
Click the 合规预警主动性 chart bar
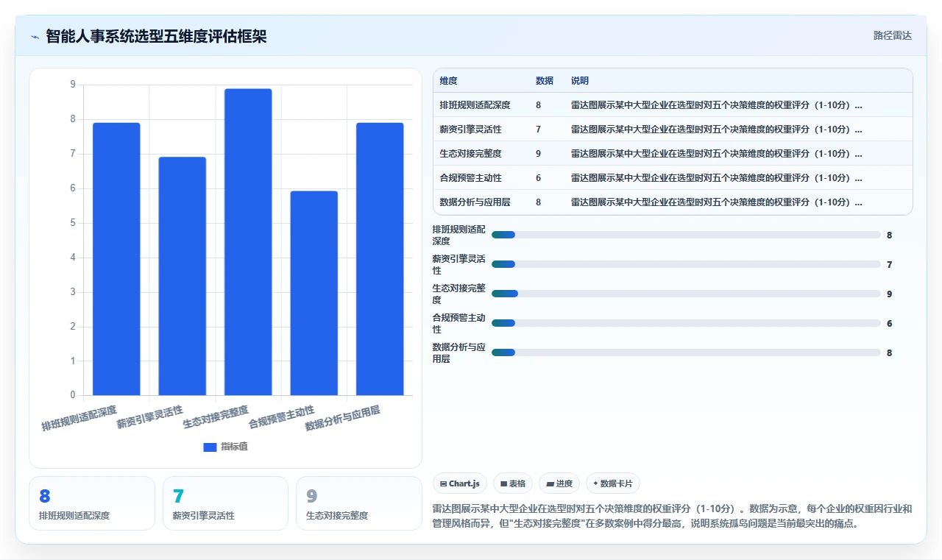(x=314, y=293)
